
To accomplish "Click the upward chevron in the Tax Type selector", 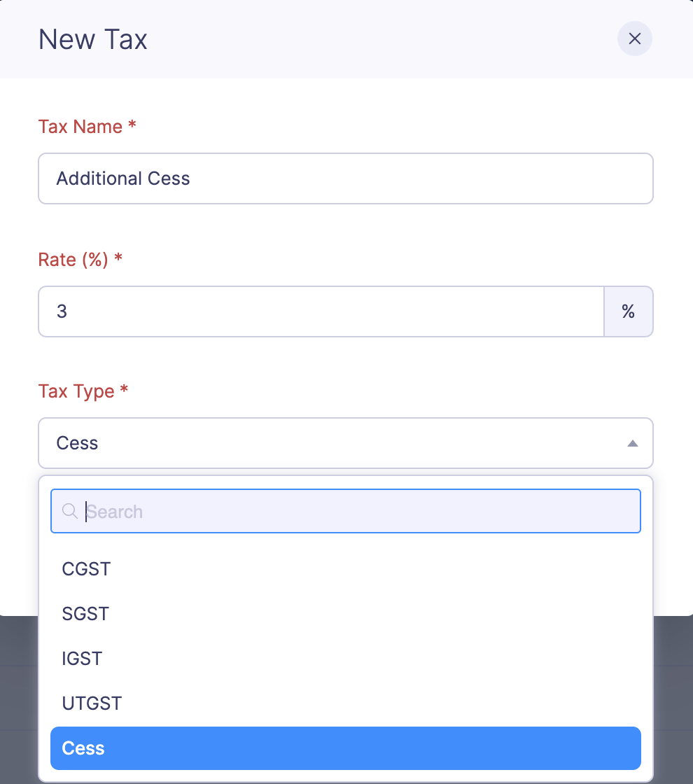I will pyautogui.click(x=633, y=443).
